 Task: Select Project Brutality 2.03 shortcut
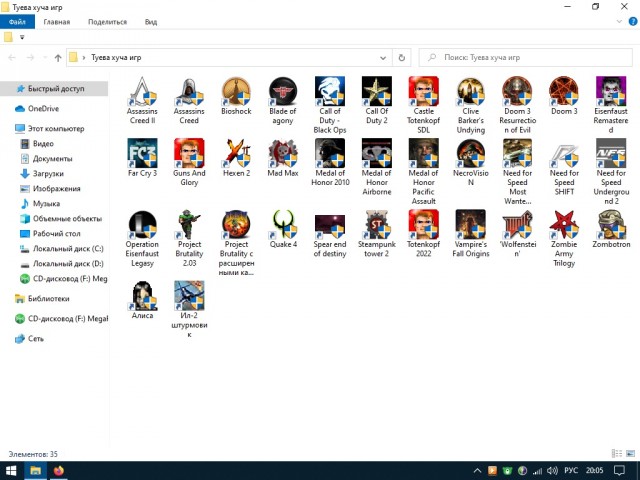point(189,239)
